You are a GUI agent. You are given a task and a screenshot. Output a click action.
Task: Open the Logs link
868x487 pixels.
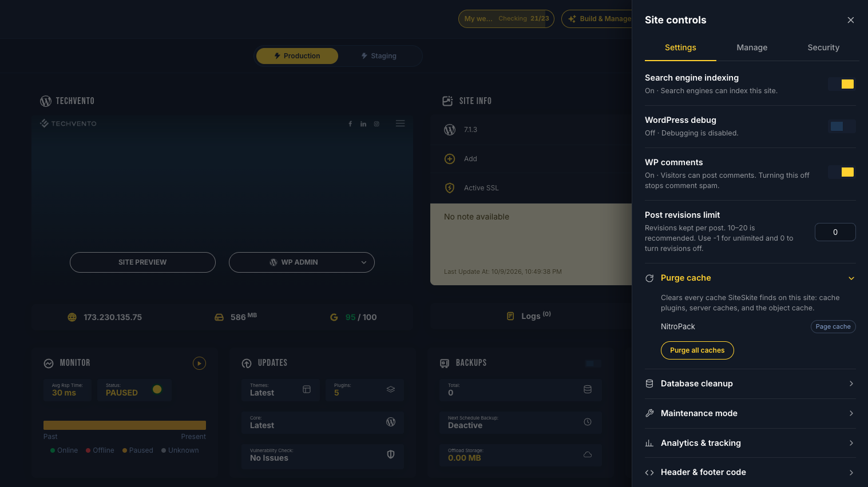[529, 316]
